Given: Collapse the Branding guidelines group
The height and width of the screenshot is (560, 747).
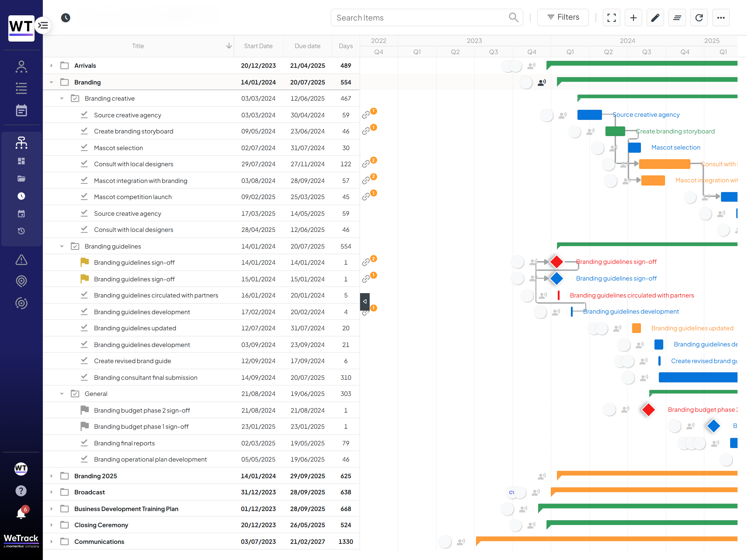Looking at the screenshot, I should [62, 246].
